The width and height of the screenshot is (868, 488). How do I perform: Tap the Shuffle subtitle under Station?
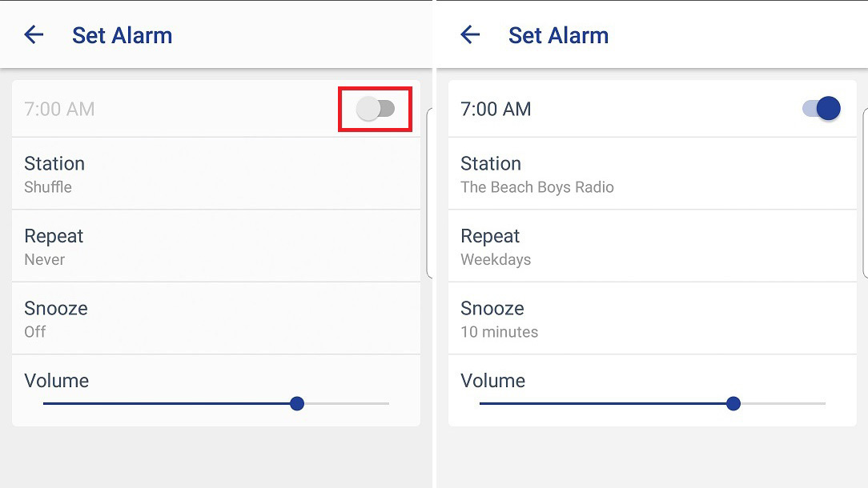coord(47,187)
